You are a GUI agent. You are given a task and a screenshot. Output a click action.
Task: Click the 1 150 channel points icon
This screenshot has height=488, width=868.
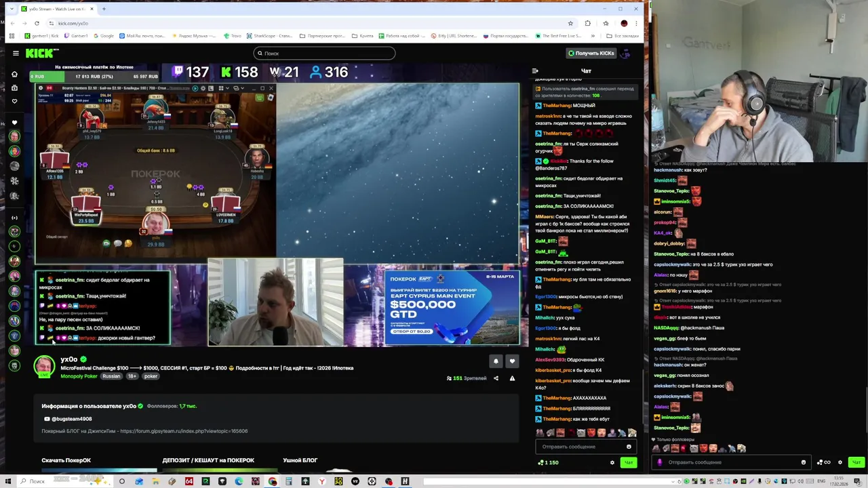coord(548,462)
